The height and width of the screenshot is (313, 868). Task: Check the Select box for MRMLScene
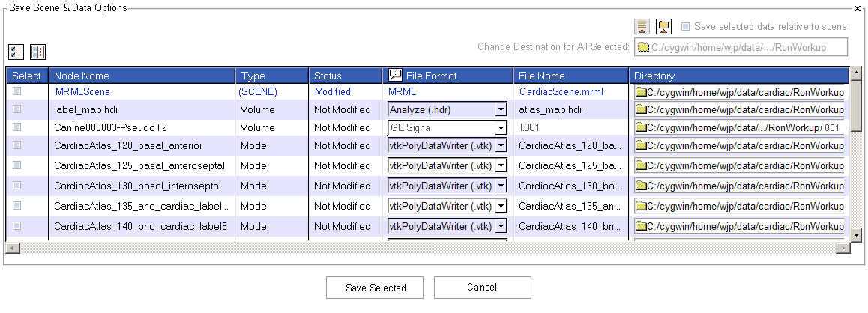[17, 91]
